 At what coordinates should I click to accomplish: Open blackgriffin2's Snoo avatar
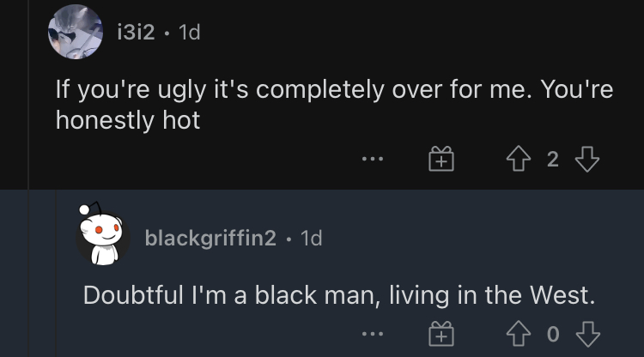(x=102, y=234)
